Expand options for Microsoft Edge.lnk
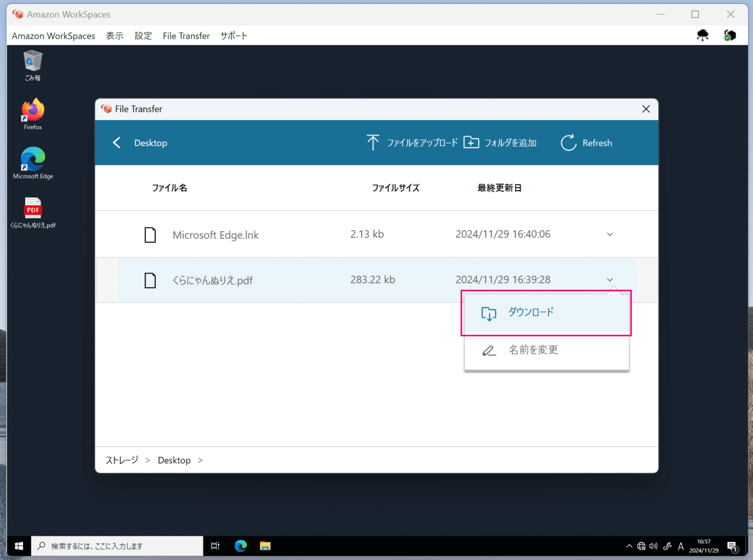The image size is (753, 560). (x=610, y=234)
